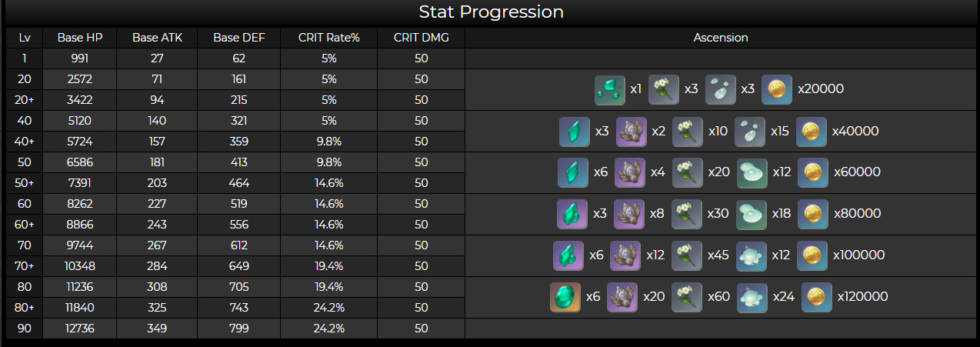Click the Stat Progression title
The height and width of the screenshot is (347, 980).
click(491, 12)
